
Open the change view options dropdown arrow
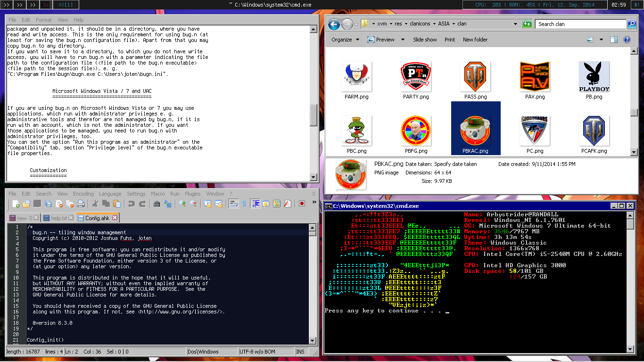pyautogui.click(x=601, y=40)
